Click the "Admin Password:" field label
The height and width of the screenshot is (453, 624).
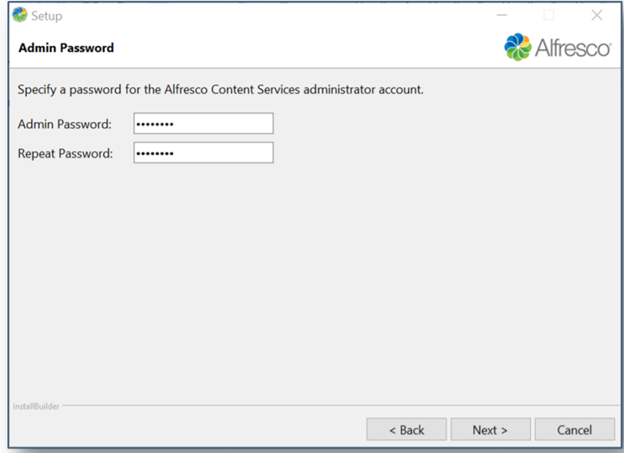pyautogui.click(x=65, y=124)
